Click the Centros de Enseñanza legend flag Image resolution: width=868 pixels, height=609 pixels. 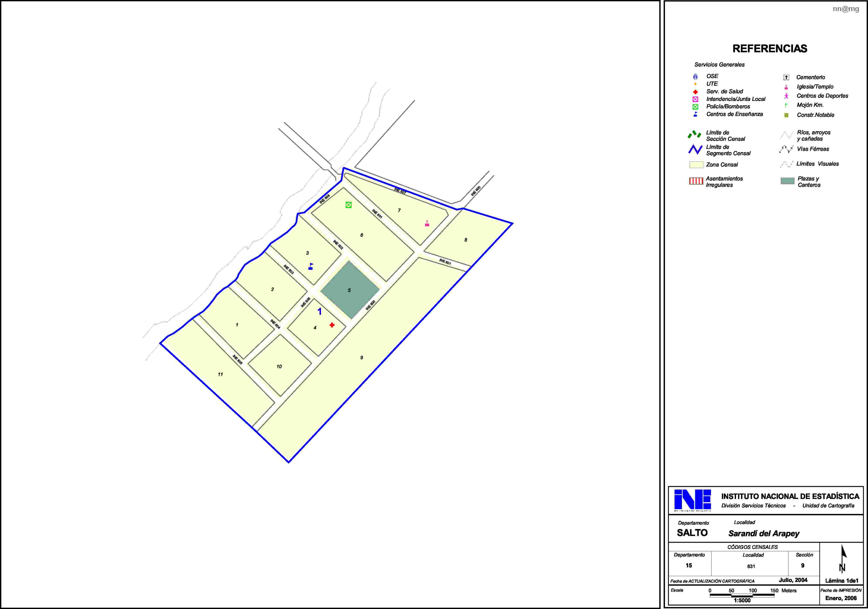[x=695, y=114]
